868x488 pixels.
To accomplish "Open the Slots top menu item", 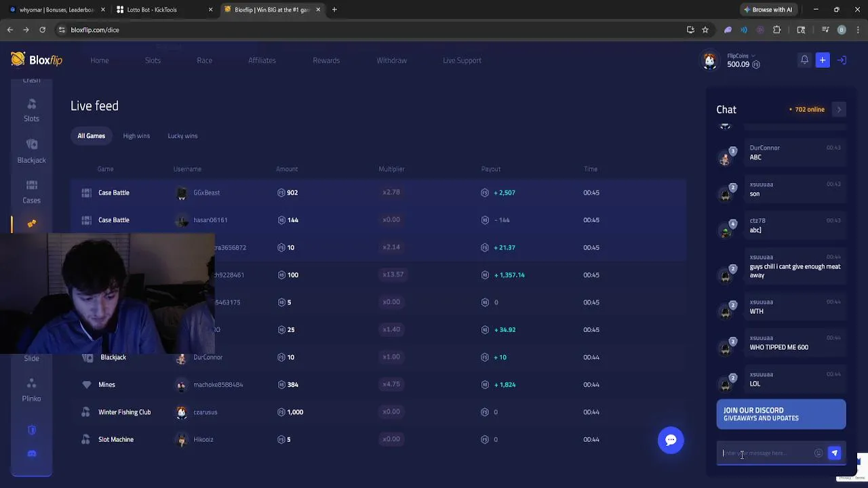I will [x=153, y=60].
